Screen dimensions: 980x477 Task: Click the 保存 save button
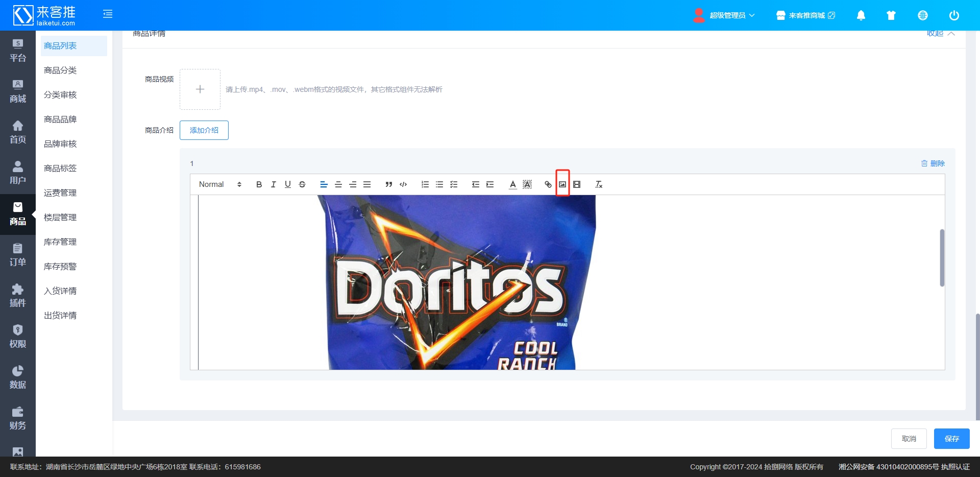[951, 439]
